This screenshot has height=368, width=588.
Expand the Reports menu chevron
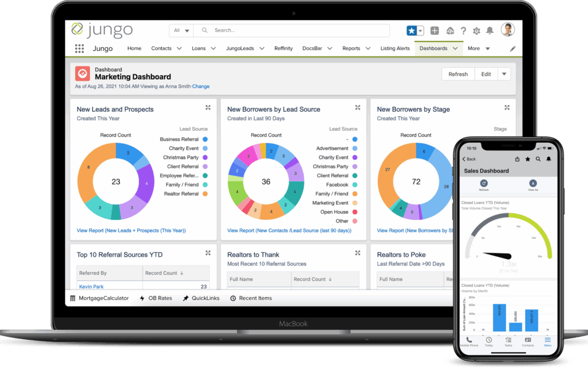367,49
